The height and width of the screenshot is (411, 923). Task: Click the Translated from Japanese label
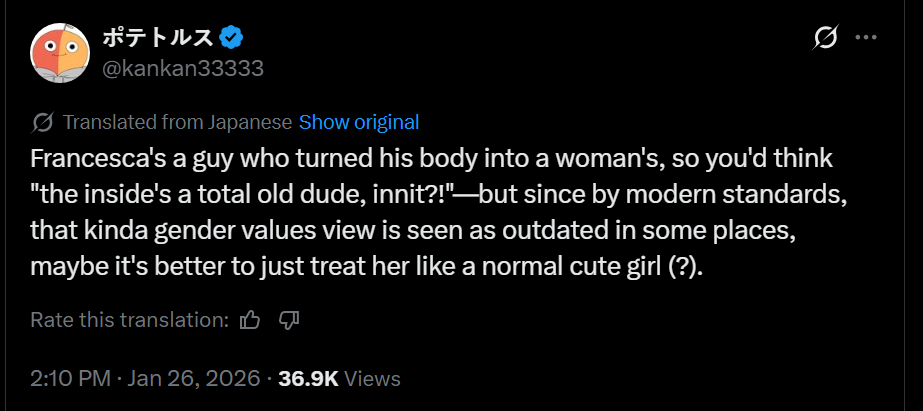pos(177,122)
